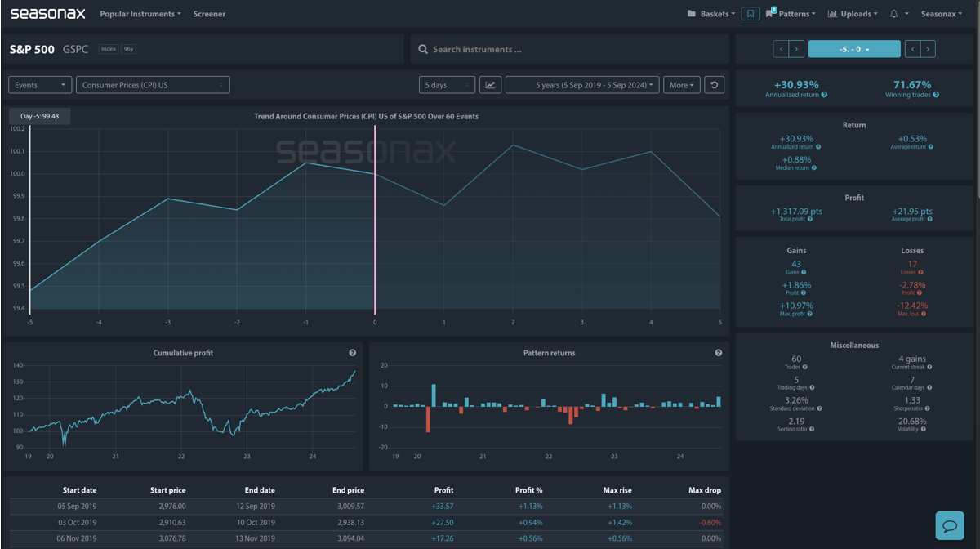Image resolution: width=980 pixels, height=549 pixels.
Task: Go to the Screener page
Action: click(x=209, y=14)
